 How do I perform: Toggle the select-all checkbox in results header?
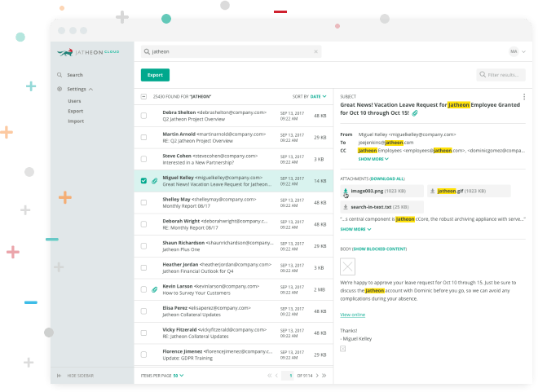click(x=143, y=97)
